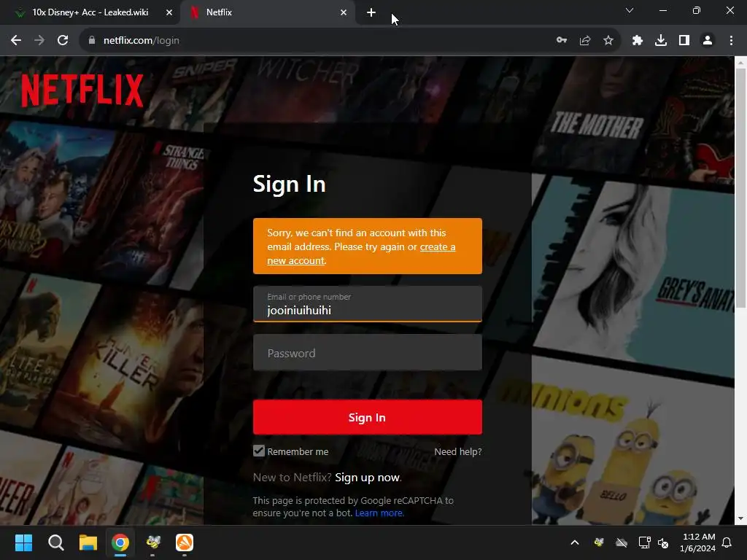
Task: Click the orange app taskbar icon
Action: click(x=185, y=542)
